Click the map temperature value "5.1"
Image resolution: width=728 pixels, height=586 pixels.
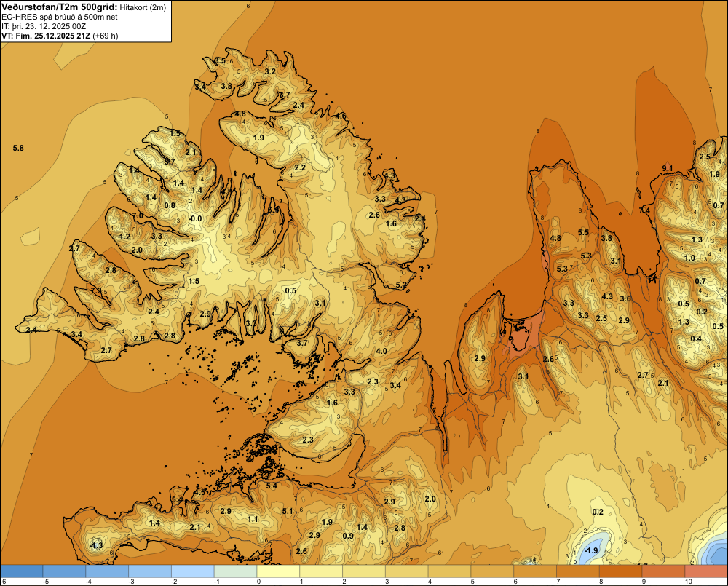[x=288, y=511]
